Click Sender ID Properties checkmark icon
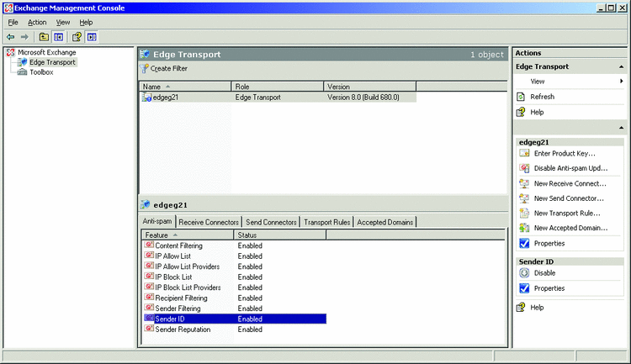Image resolution: width=631 pixels, height=364 pixels. (x=524, y=288)
